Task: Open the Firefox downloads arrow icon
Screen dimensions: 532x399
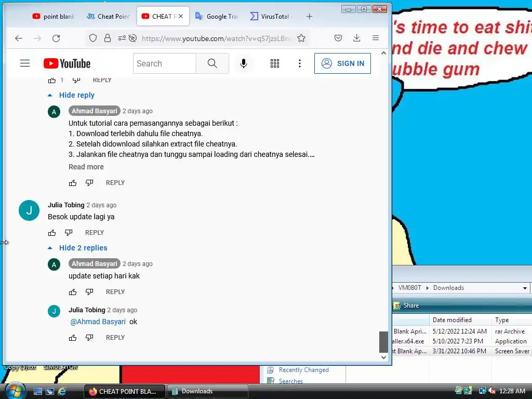Action: click(356, 38)
